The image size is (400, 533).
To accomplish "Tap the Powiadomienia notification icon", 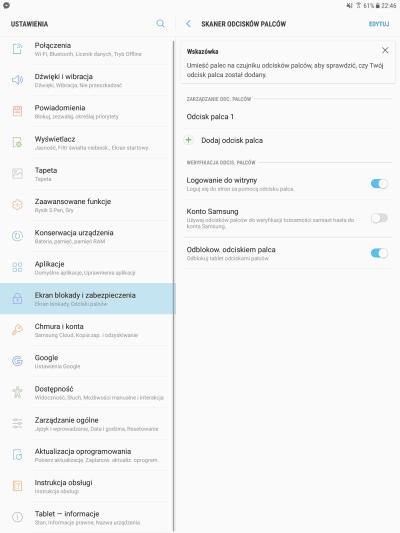I will 17,111.
